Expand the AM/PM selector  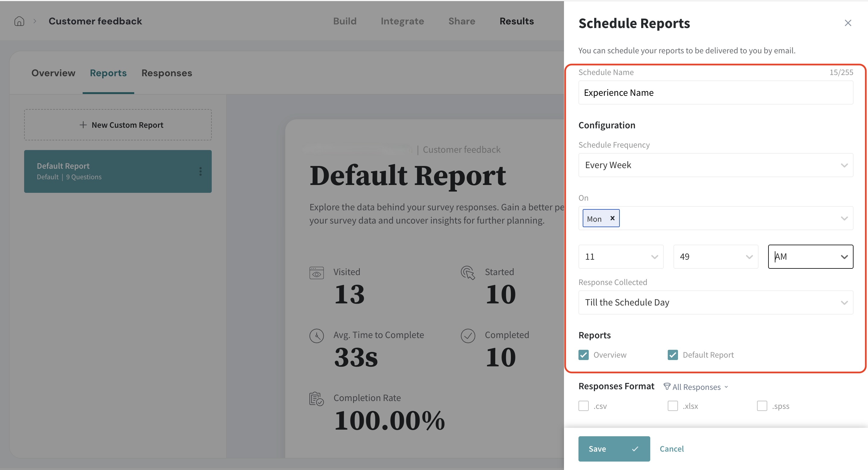point(810,257)
